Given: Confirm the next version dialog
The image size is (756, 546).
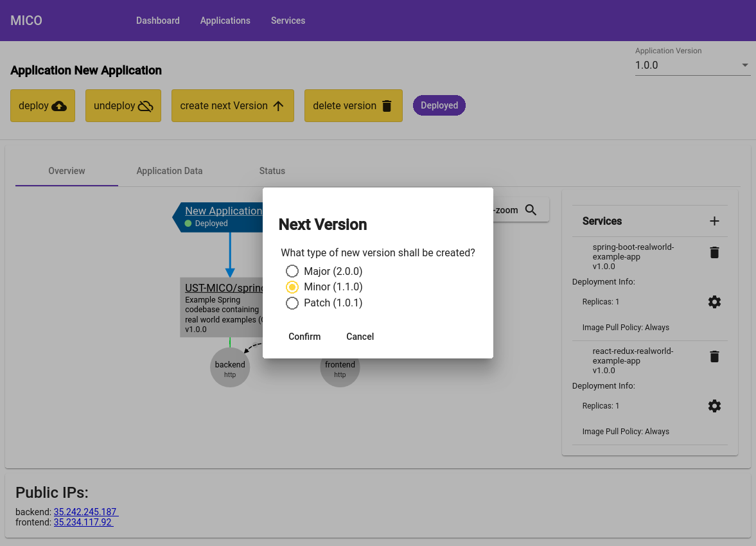Looking at the screenshot, I should (304, 337).
